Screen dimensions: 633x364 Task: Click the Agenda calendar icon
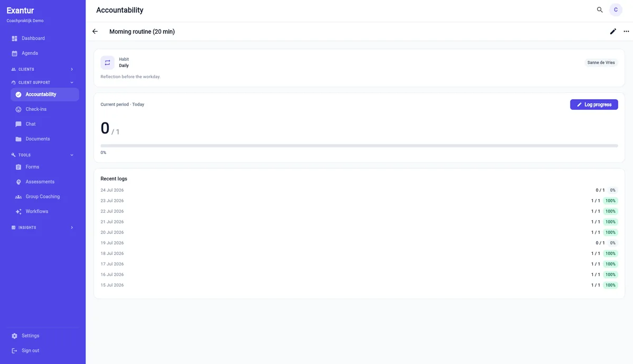tap(14, 53)
